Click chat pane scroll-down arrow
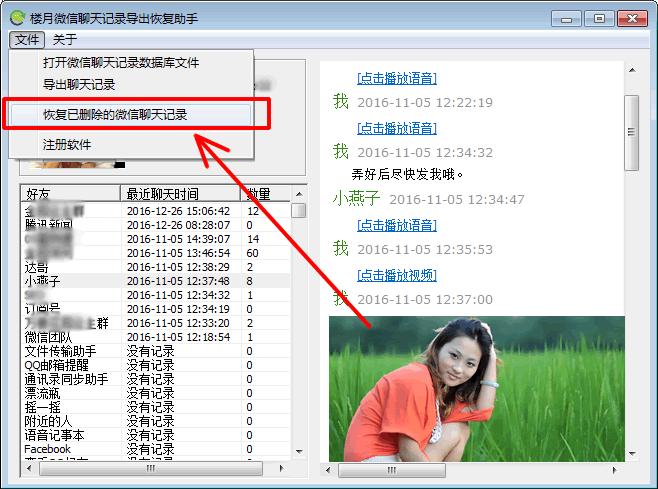The image size is (658, 489). coord(632,453)
